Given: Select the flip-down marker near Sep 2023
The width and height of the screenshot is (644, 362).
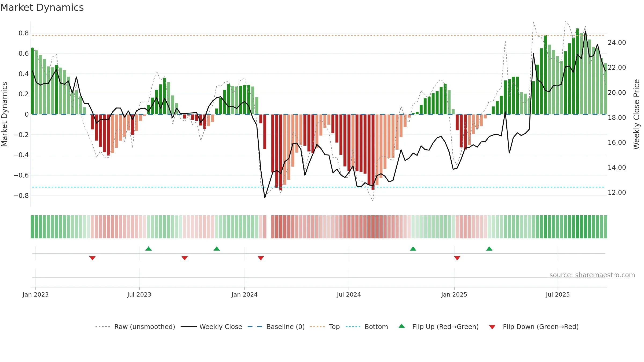Looking at the screenshot, I should point(185,258).
